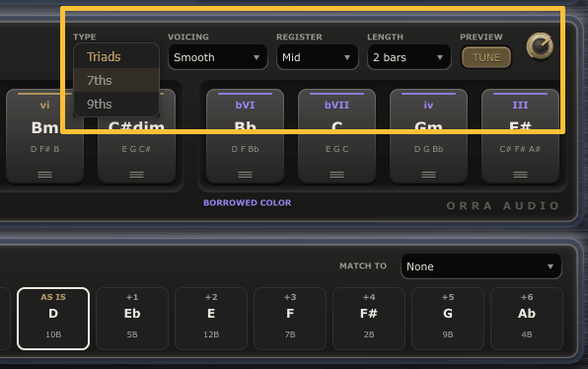Toggle the TUNE preview button
The image size is (588, 369).
click(486, 57)
